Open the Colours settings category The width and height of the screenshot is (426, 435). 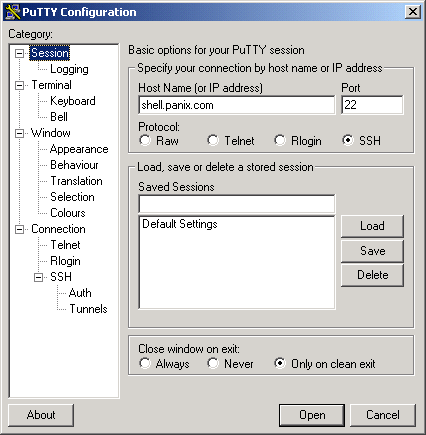[x=68, y=213]
